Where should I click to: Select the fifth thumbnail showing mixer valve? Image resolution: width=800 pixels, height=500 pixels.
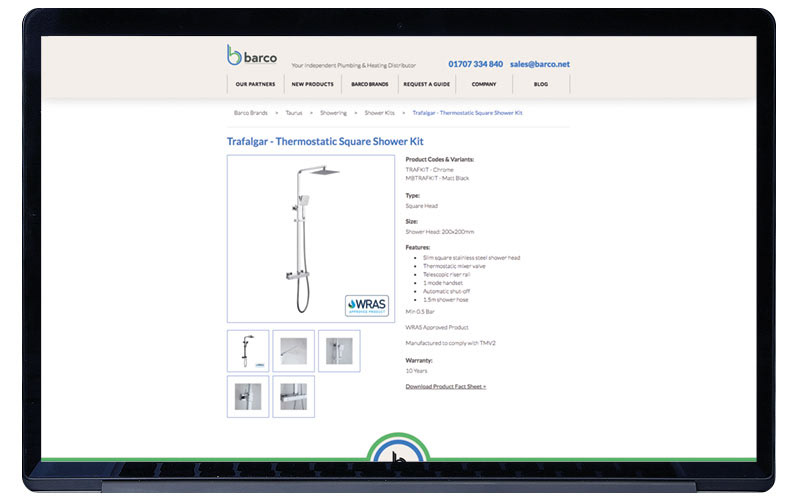click(x=293, y=397)
